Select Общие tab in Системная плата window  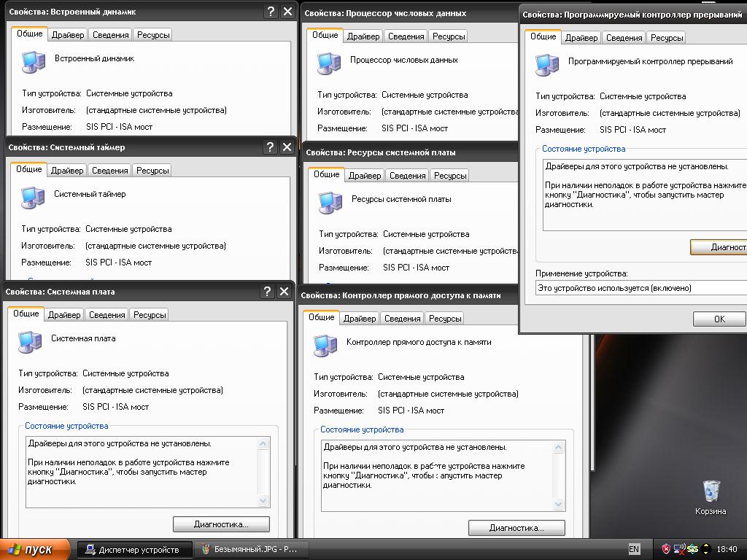(x=26, y=314)
